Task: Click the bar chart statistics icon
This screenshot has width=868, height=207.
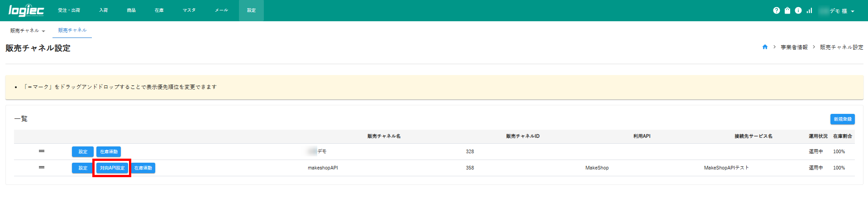Action: pos(809,10)
